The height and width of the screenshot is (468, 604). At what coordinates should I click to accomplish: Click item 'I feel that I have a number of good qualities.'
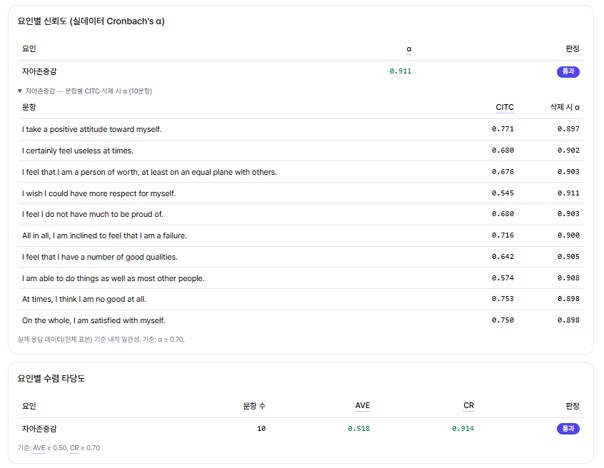pos(100,257)
